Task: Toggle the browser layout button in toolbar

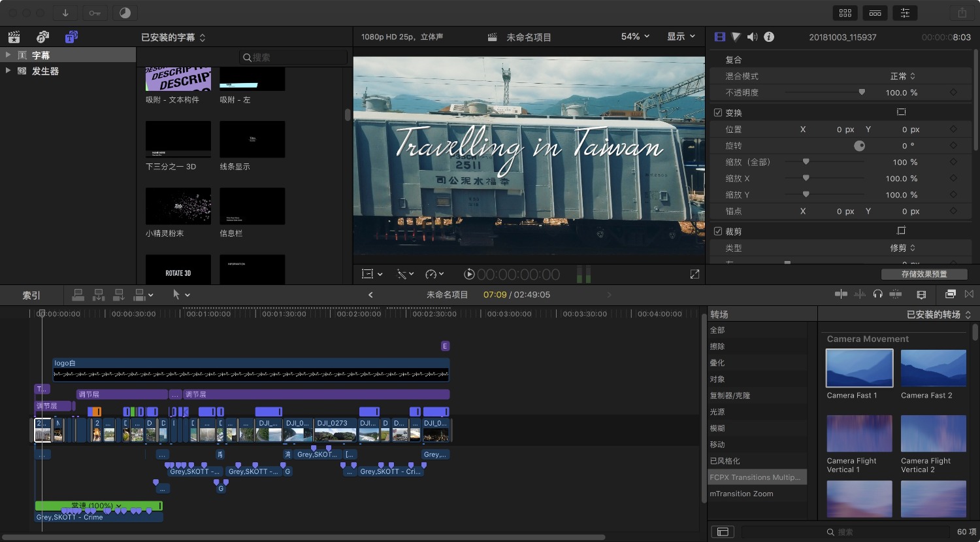Action: tap(845, 13)
